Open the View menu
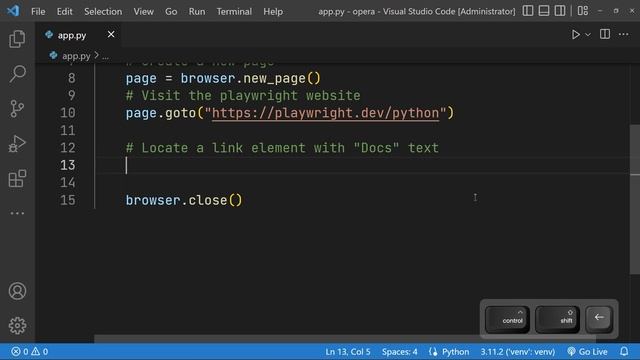This screenshot has height=360, width=640. [x=144, y=11]
